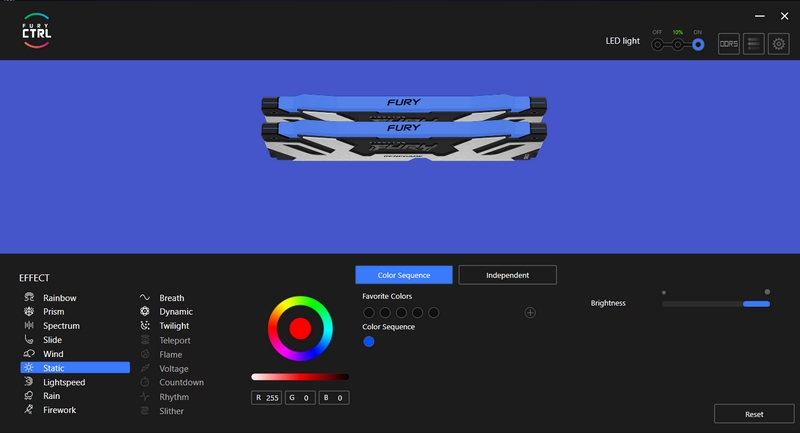Select the Wind effect icon
The height and width of the screenshot is (433, 800).
click(x=29, y=353)
